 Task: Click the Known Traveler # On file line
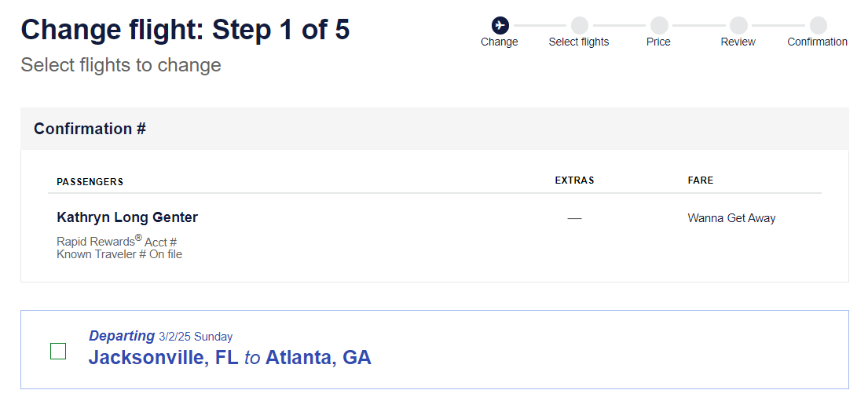[x=119, y=254]
